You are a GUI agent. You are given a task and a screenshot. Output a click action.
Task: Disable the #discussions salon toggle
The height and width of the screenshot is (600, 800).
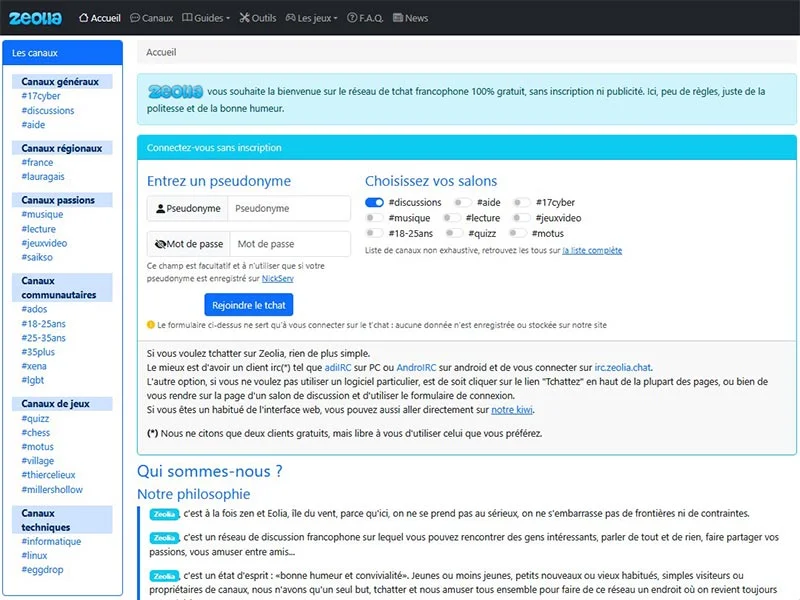click(375, 202)
